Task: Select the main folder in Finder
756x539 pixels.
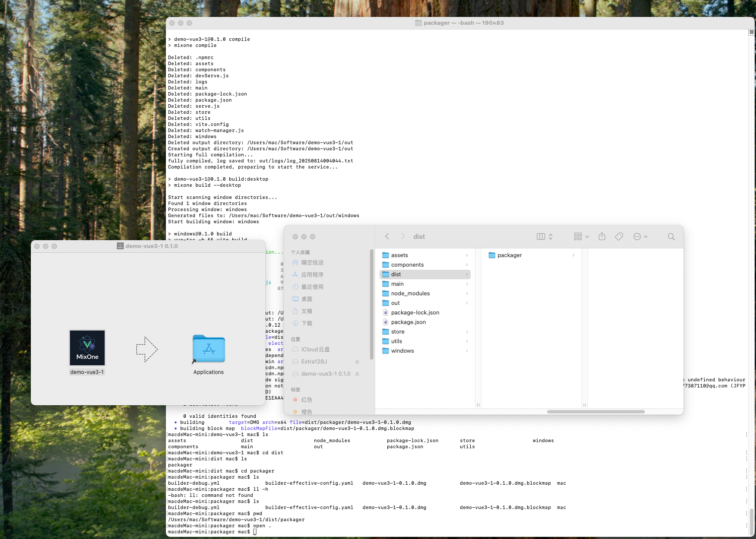Action: [x=425, y=284]
